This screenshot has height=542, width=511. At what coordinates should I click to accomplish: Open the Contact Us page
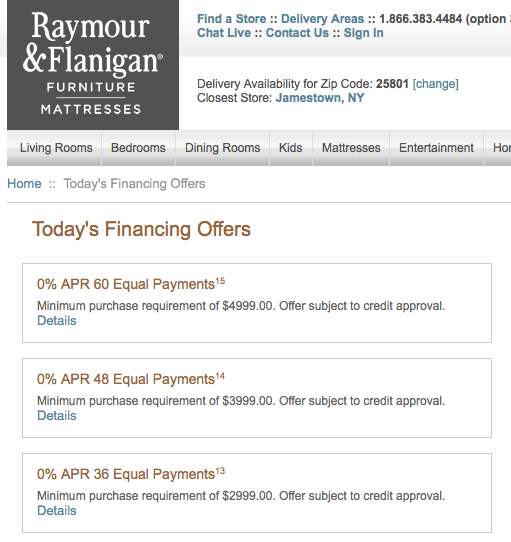tap(297, 33)
